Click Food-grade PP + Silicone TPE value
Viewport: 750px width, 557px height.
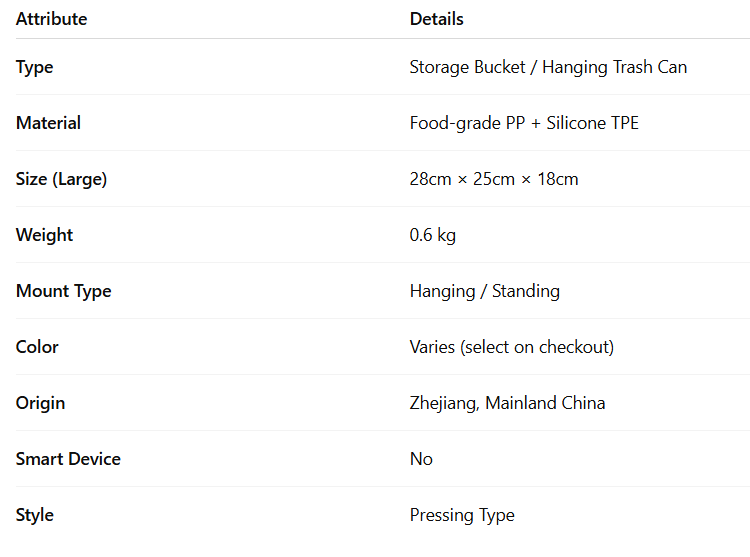pos(524,123)
